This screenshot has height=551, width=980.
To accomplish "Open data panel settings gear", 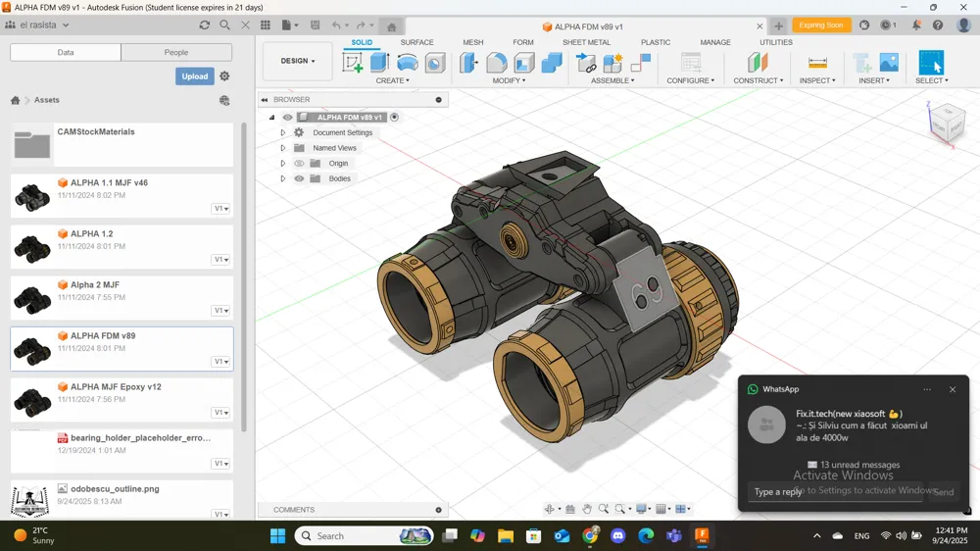I will (224, 75).
